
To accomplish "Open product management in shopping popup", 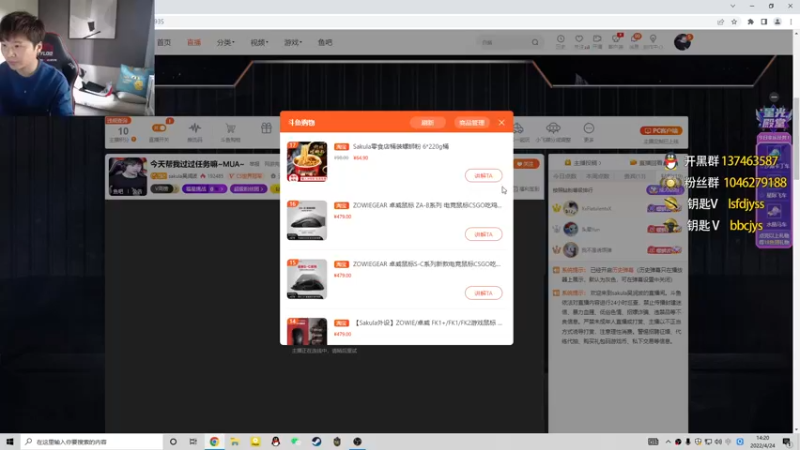I will (471, 122).
